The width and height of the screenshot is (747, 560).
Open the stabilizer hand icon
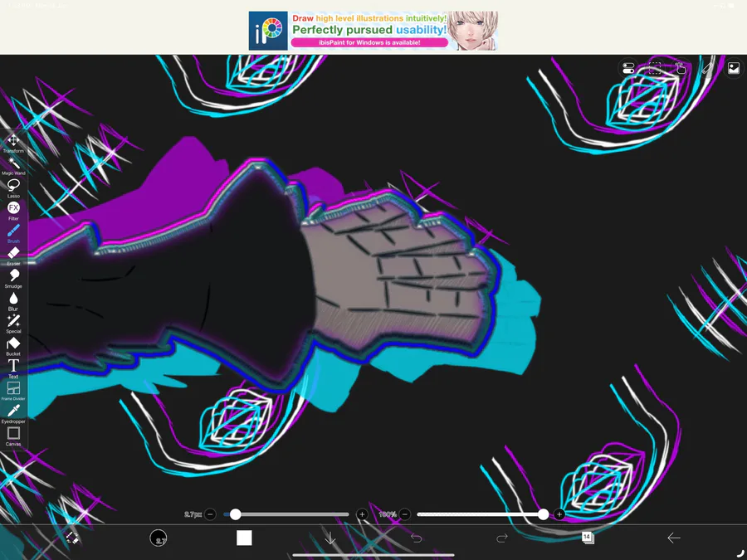tap(681, 69)
